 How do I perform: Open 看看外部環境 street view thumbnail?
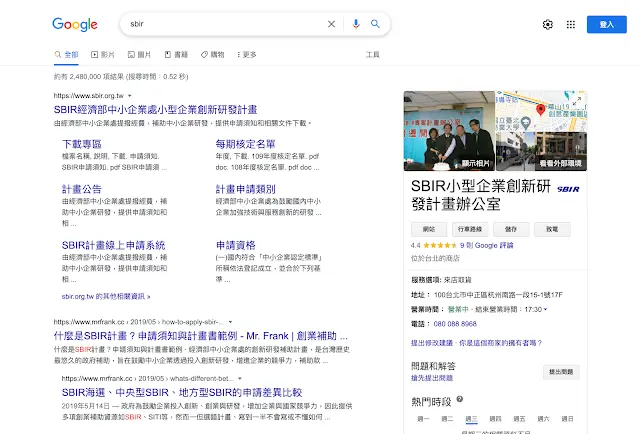coord(541,151)
